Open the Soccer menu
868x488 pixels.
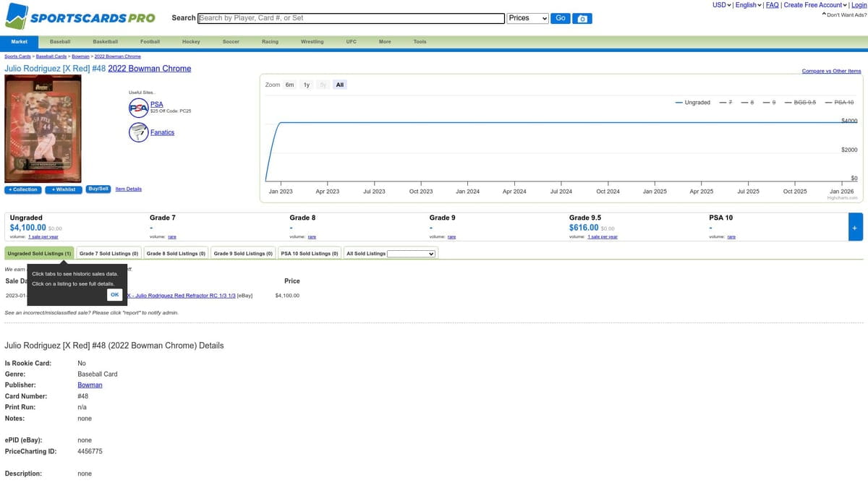click(x=231, y=42)
